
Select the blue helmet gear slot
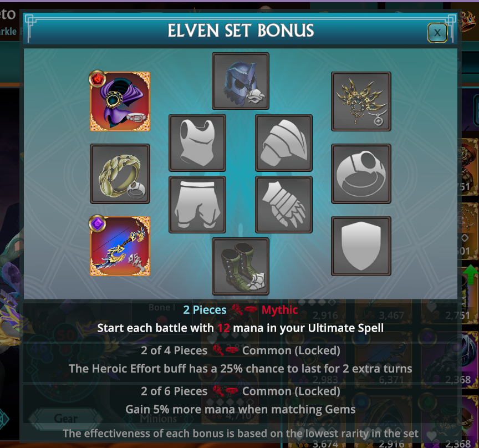coord(241,81)
